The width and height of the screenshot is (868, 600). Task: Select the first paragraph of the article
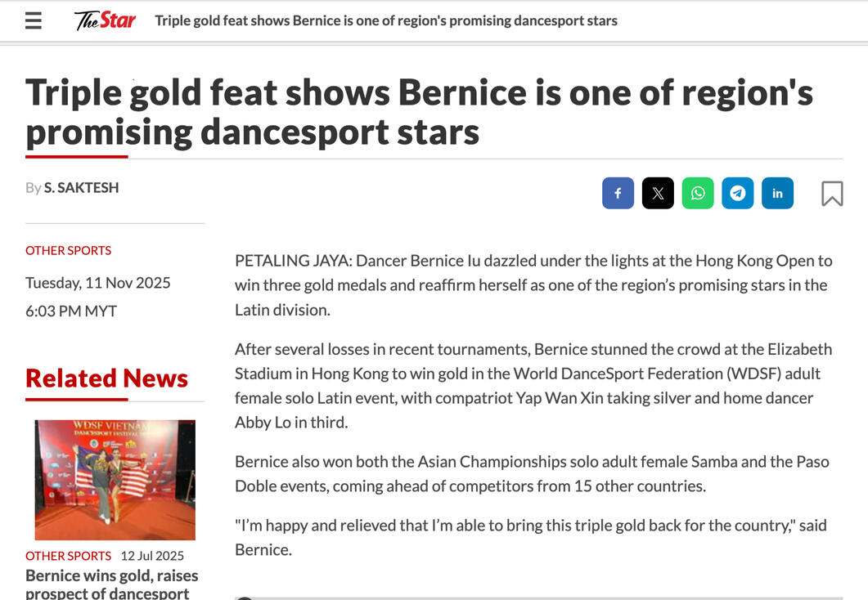click(x=533, y=284)
